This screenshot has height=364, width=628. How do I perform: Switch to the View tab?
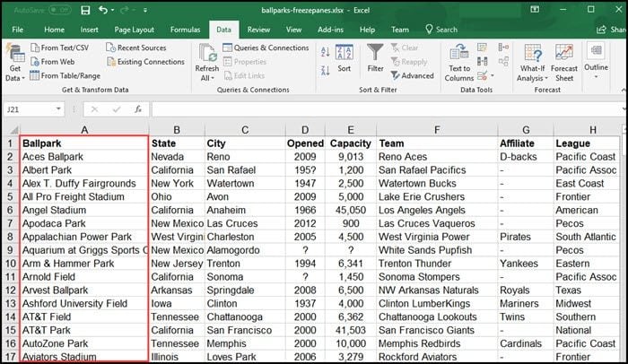pyautogui.click(x=293, y=30)
